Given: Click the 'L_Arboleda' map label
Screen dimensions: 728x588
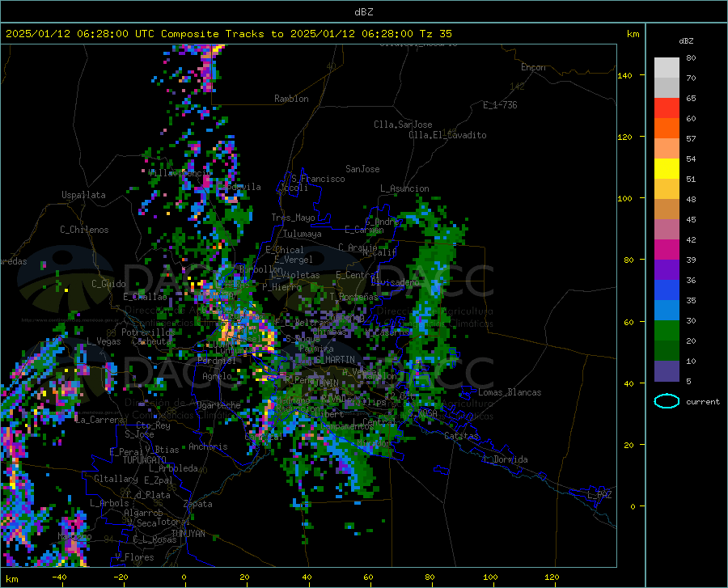Looking at the screenshot, I should point(173,468).
